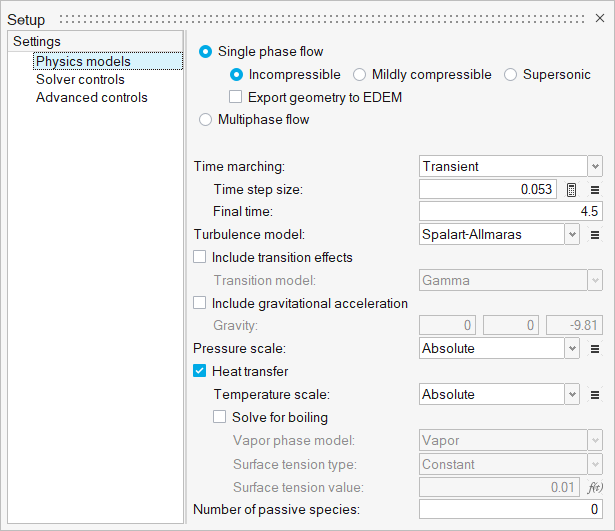Uncheck the Heat transfer checkbox
The image size is (615, 531).
coord(200,371)
